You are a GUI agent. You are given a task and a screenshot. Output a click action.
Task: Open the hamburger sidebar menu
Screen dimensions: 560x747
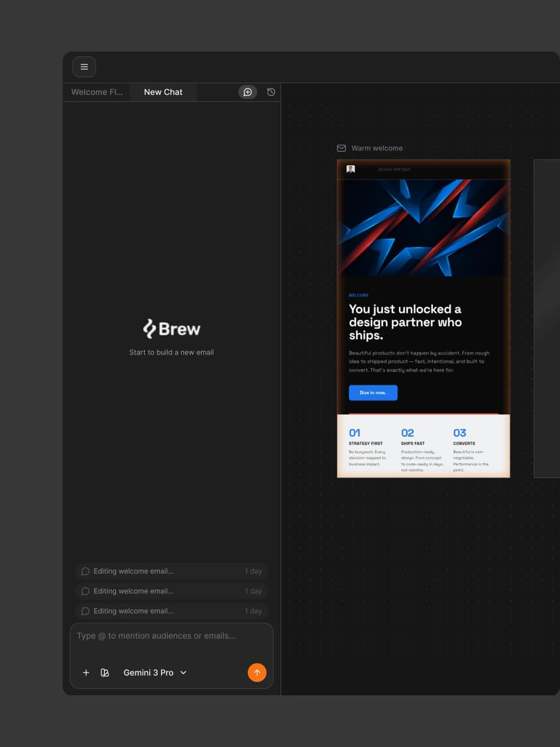pyautogui.click(x=84, y=67)
